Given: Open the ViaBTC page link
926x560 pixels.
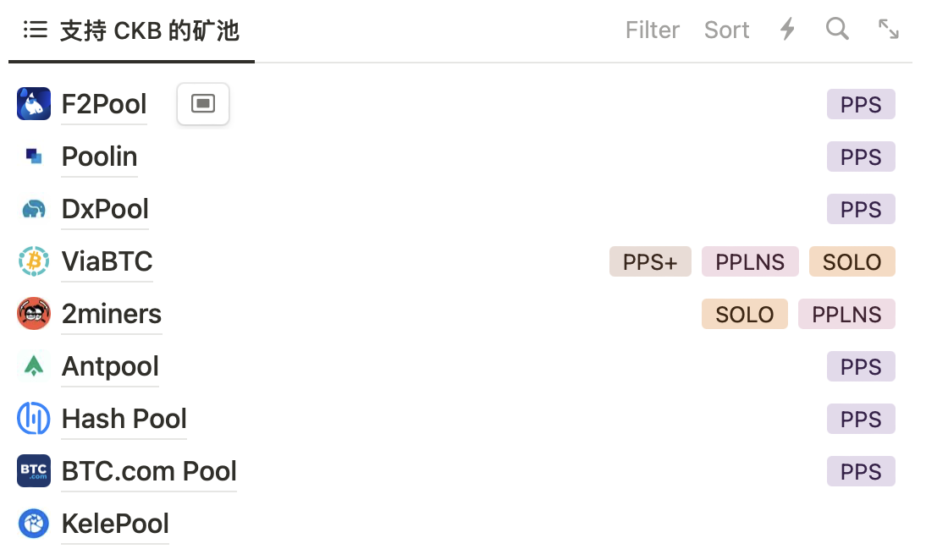Looking at the screenshot, I should coord(107,261).
